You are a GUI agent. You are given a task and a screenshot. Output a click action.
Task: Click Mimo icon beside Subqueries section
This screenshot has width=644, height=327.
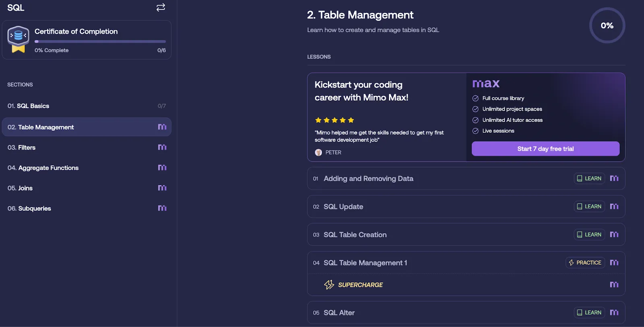(x=162, y=208)
